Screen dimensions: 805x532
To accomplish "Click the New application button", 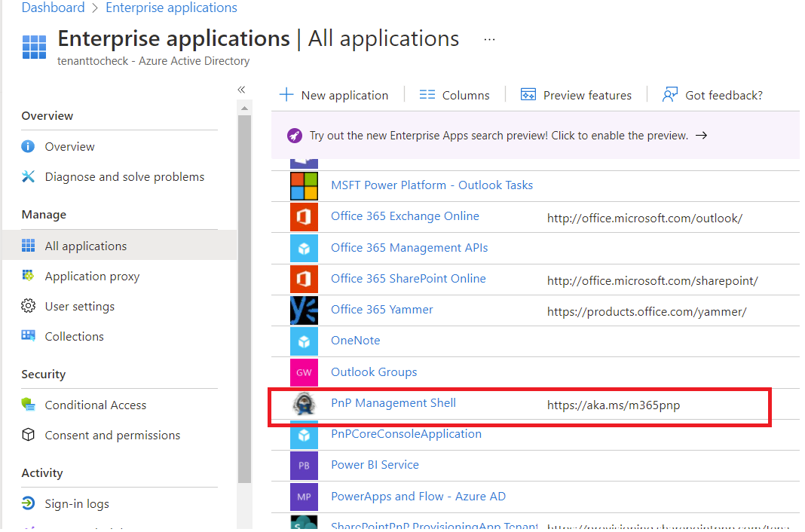I will (x=334, y=95).
